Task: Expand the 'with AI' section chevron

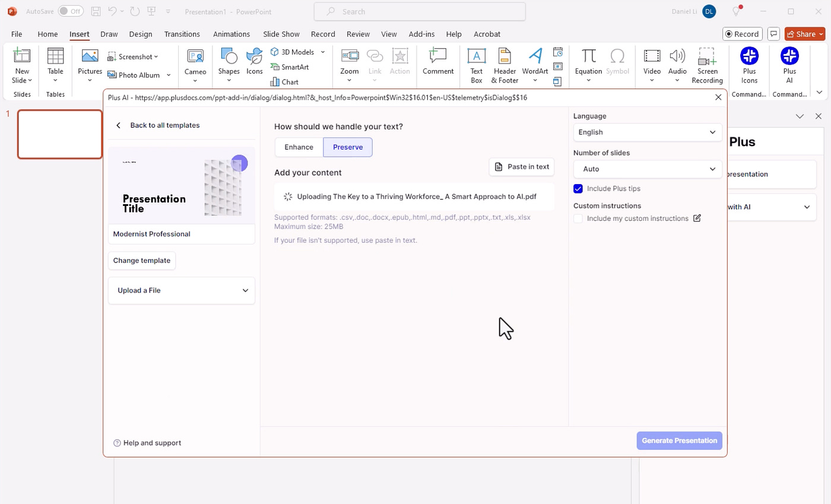Action: [x=807, y=207]
